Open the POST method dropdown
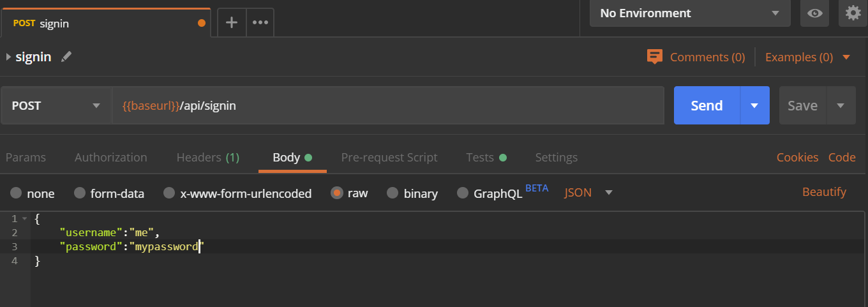This screenshot has width=868, height=307. point(56,105)
